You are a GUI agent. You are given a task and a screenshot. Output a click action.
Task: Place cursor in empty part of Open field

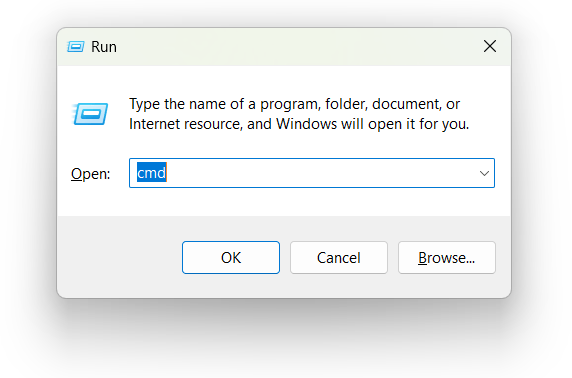321,173
